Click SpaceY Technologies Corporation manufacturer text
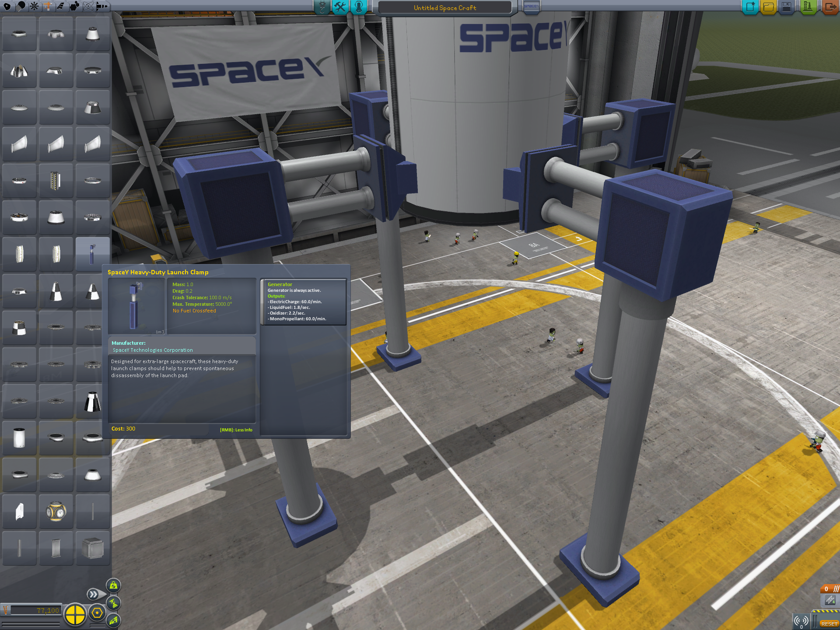Screen dimensions: 840x630 click(x=153, y=350)
